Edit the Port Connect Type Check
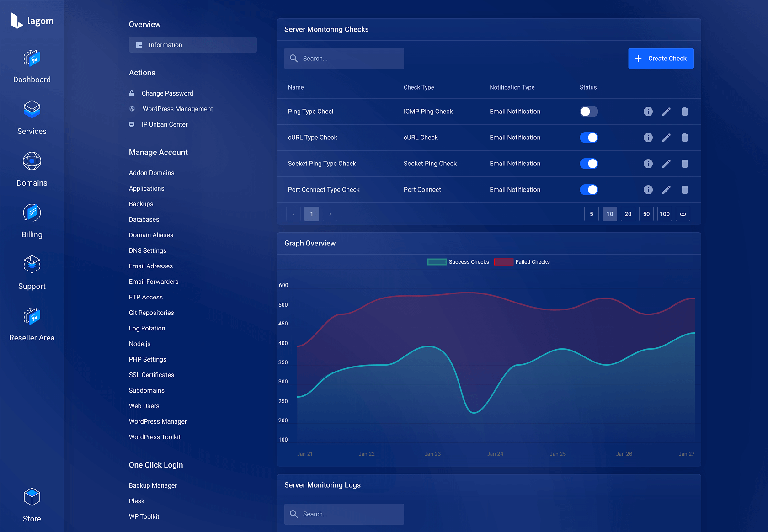768x532 pixels. 667,190
